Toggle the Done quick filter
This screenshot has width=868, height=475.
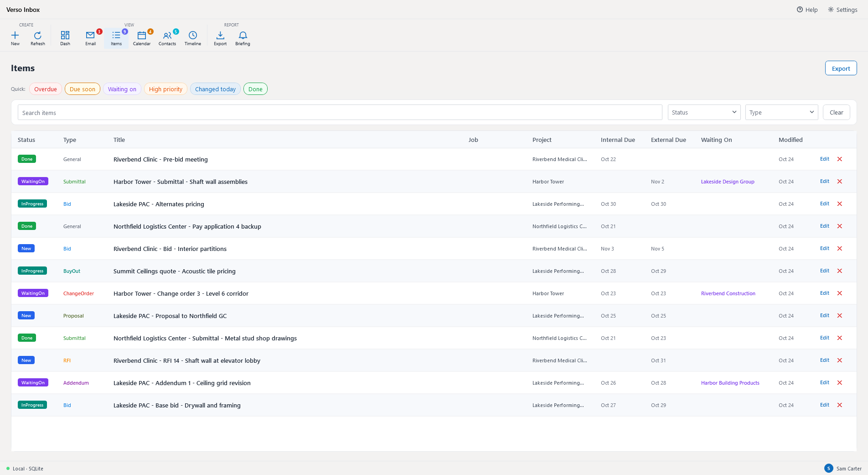pyautogui.click(x=255, y=89)
